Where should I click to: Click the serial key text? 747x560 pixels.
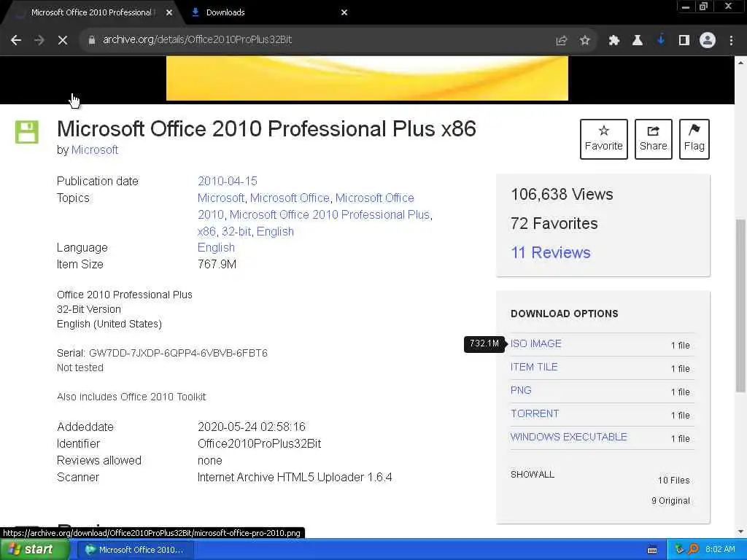178,353
